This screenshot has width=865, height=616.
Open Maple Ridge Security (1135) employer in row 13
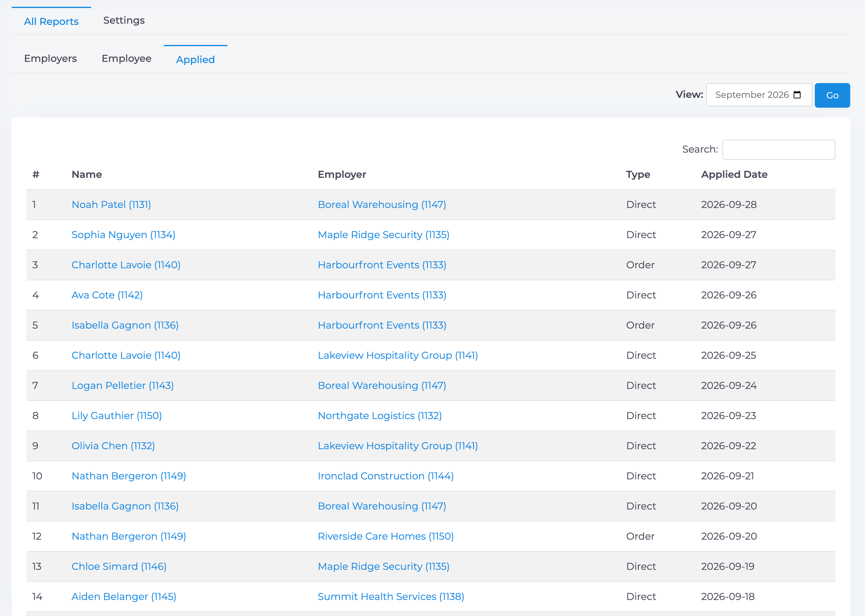coord(384,566)
